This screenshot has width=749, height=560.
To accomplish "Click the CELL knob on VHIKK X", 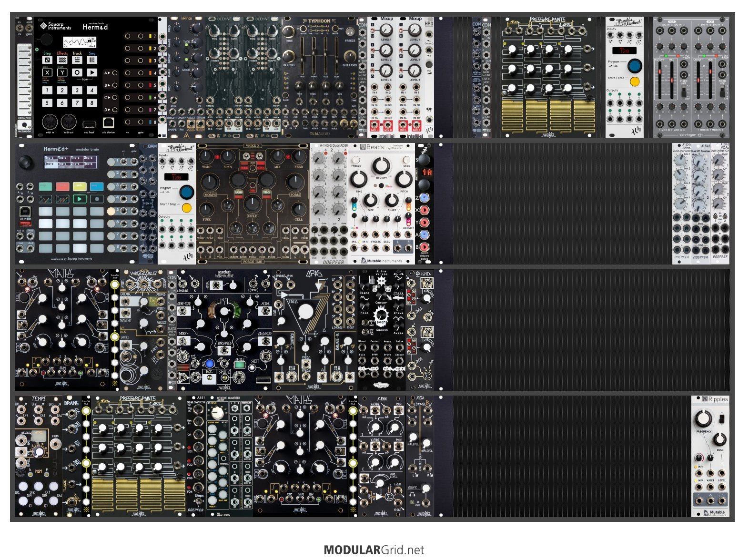I will click(x=298, y=209).
